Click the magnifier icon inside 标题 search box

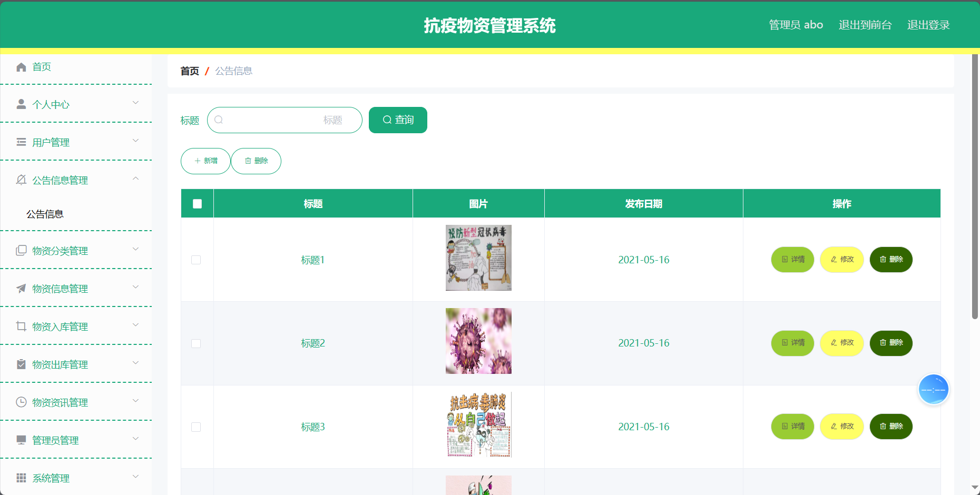pyautogui.click(x=219, y=120)
